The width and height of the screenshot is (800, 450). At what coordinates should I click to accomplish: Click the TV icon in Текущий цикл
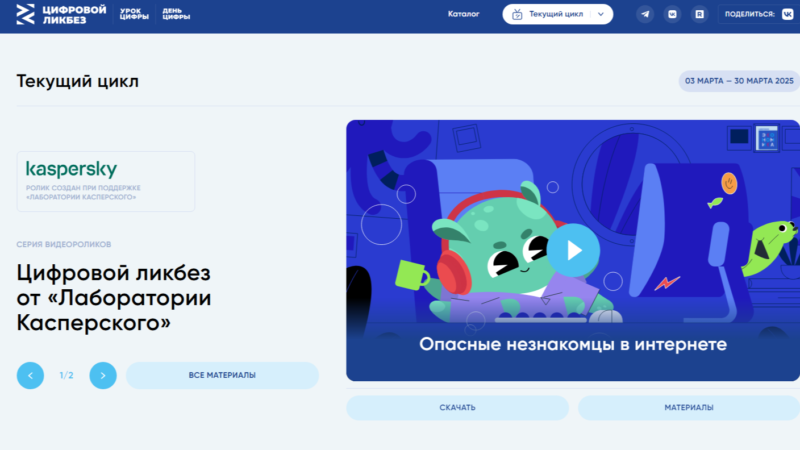click(x=517, y=14)
